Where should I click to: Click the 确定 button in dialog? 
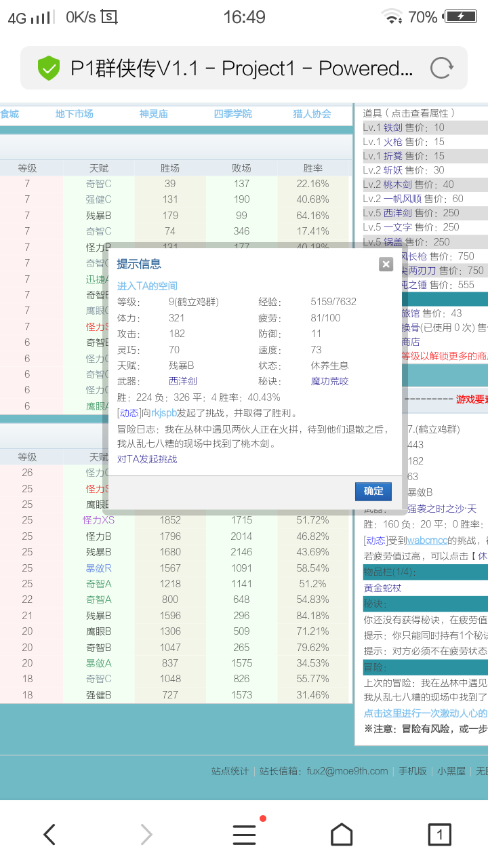373,492
